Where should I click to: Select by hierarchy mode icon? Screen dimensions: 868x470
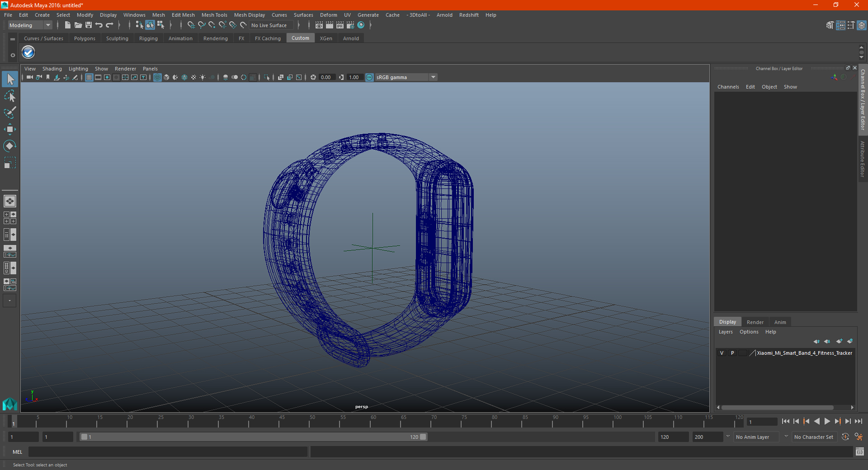click(139, 25)
